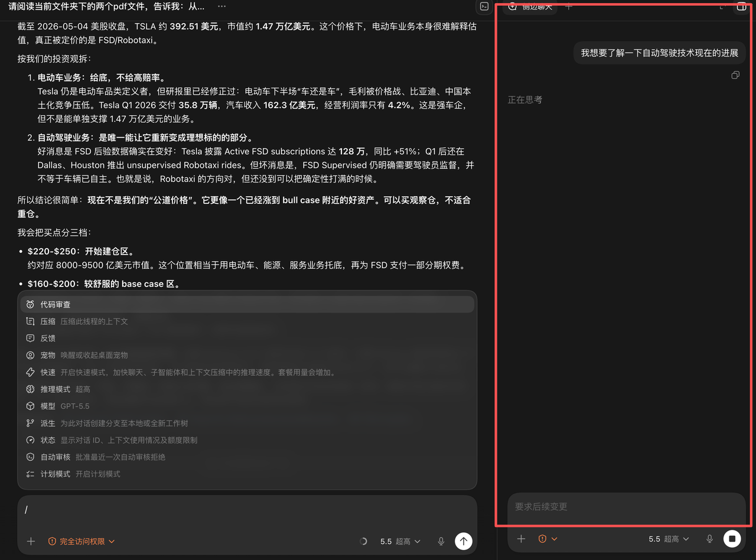Turn on 计划模式 from command list
This screenshot has height=560, width=756.
(247, 474)
